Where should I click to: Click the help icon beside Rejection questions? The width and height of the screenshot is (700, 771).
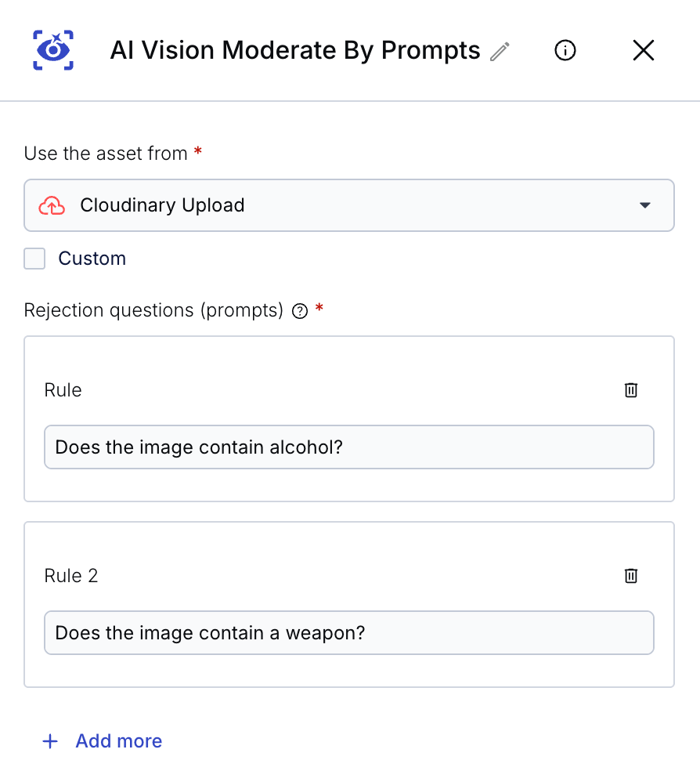[x=299, y=311]
